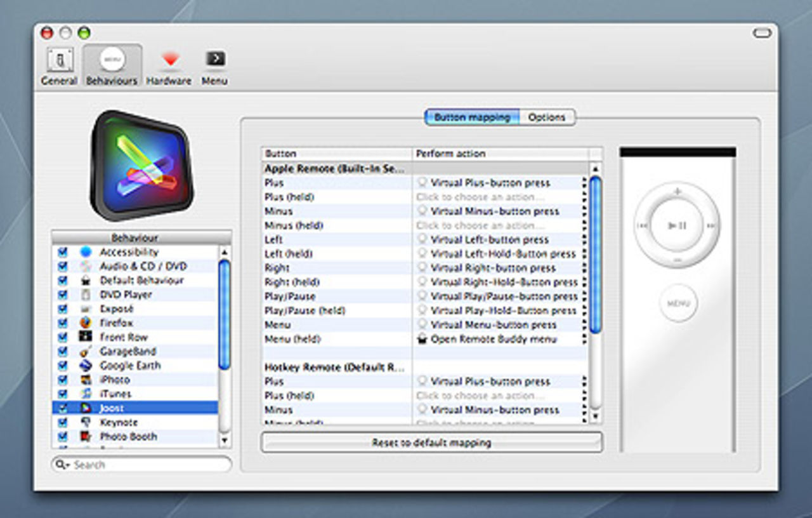The width and height of the screenshot is (812, 518).
Task: Disable the DVD Player behaviour
Action: (x=62, y=294)
